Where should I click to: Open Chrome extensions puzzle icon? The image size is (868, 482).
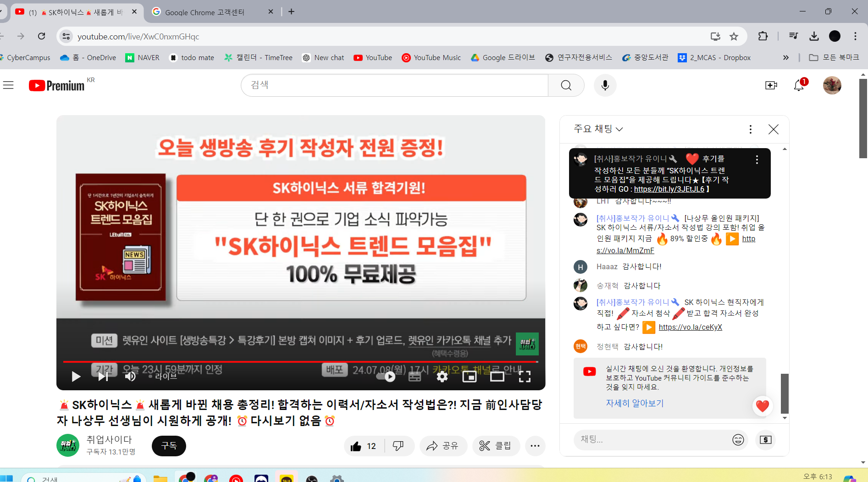763,36
